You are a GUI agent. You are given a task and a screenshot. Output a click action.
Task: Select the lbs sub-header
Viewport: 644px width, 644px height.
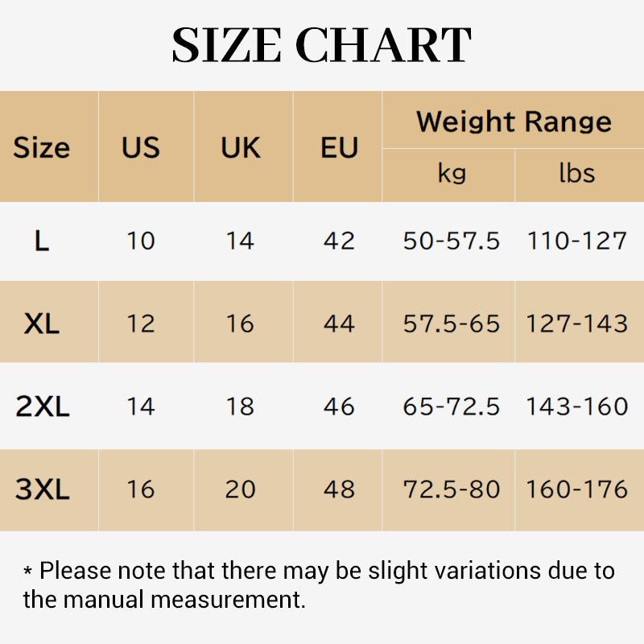(576, 173)
